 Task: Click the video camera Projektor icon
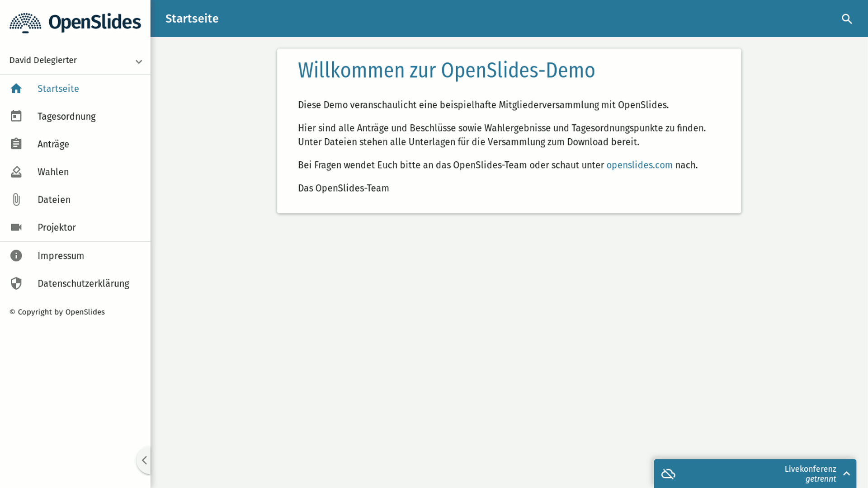pos(16,227)
